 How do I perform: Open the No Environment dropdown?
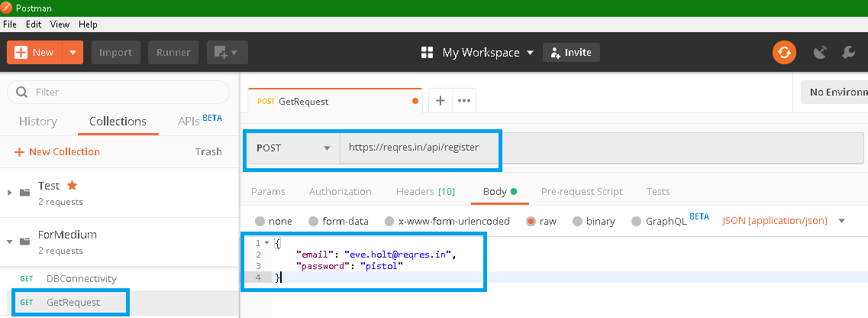(x=834, y=92)
